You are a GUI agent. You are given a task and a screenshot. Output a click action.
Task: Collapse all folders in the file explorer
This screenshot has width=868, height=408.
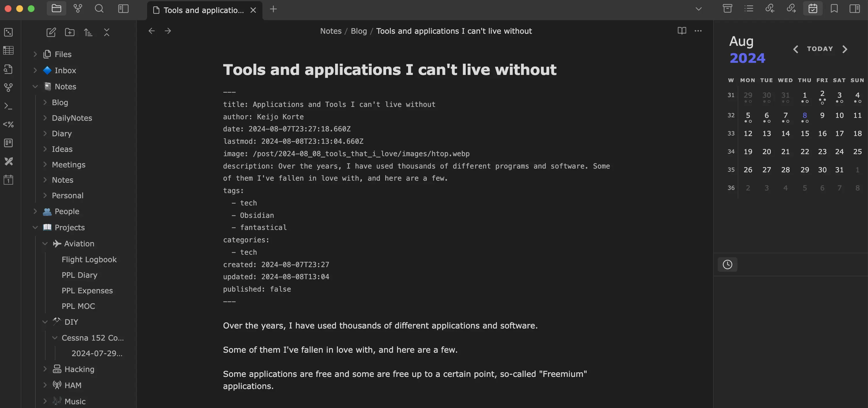click(x=107, y=32)
